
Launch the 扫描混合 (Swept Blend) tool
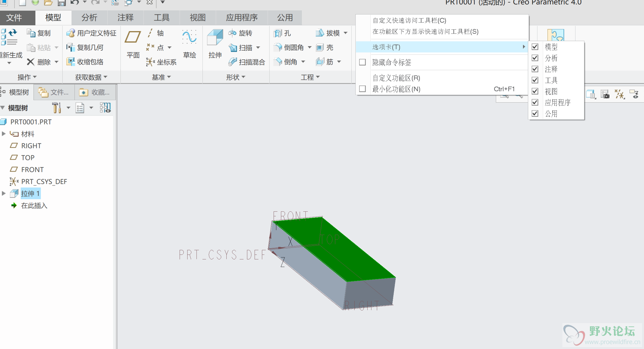[247, 62]
